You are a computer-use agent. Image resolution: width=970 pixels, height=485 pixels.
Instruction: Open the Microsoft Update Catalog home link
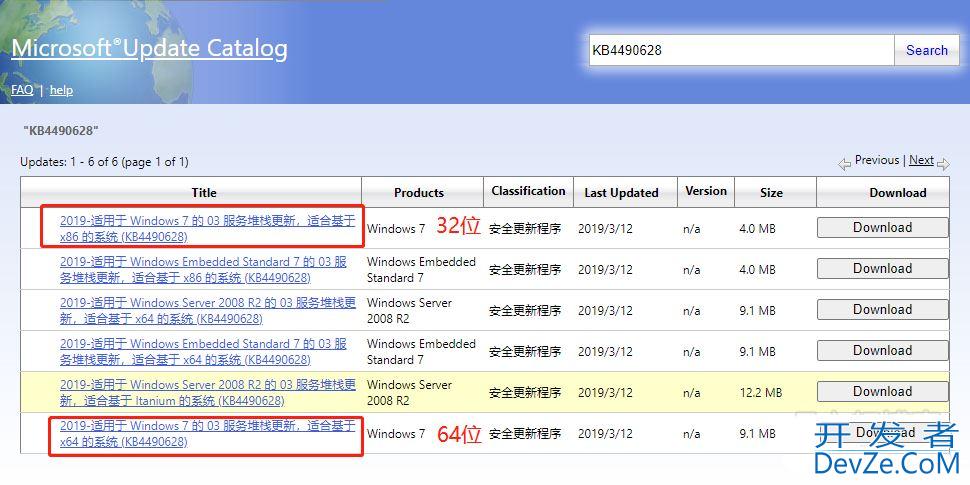tap(149, 48)
